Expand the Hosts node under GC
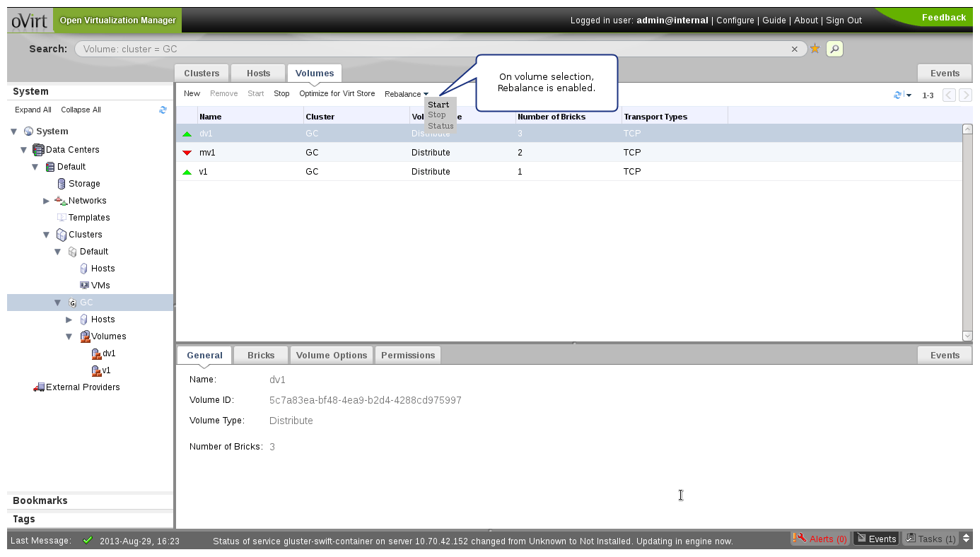980x557 pixels. click(69, 319)
